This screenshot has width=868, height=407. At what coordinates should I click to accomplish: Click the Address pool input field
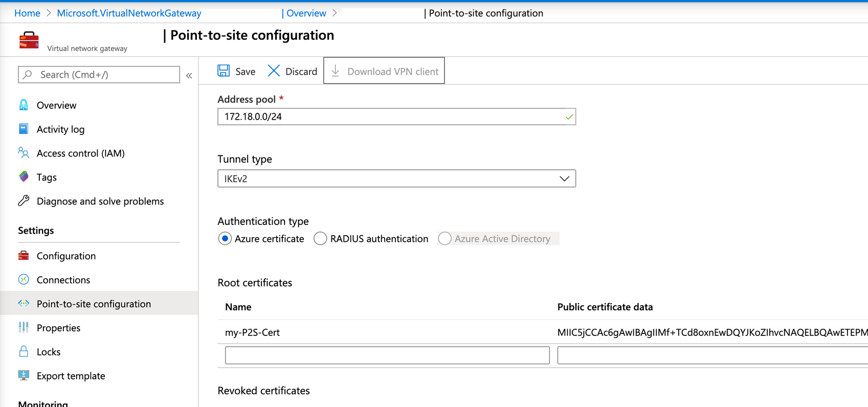click(x=396, y=117)
